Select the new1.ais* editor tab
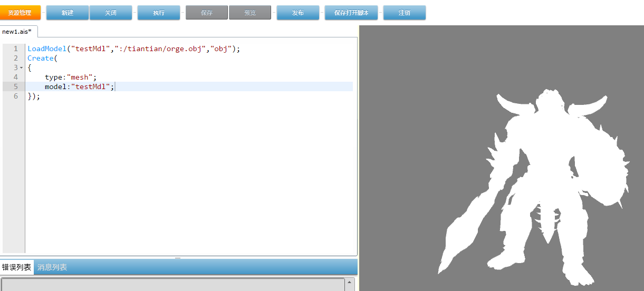644x291 pixels. (17, 32)
